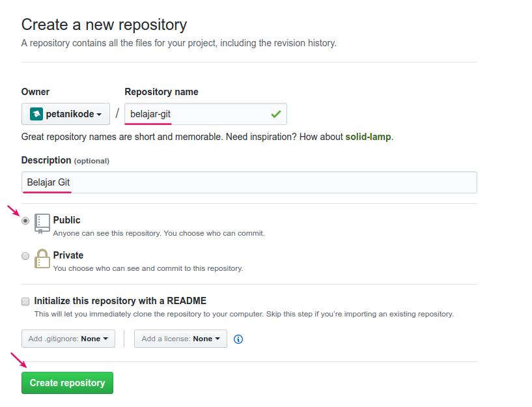Select the Public visibility radio button

click(x=25, y=221)
